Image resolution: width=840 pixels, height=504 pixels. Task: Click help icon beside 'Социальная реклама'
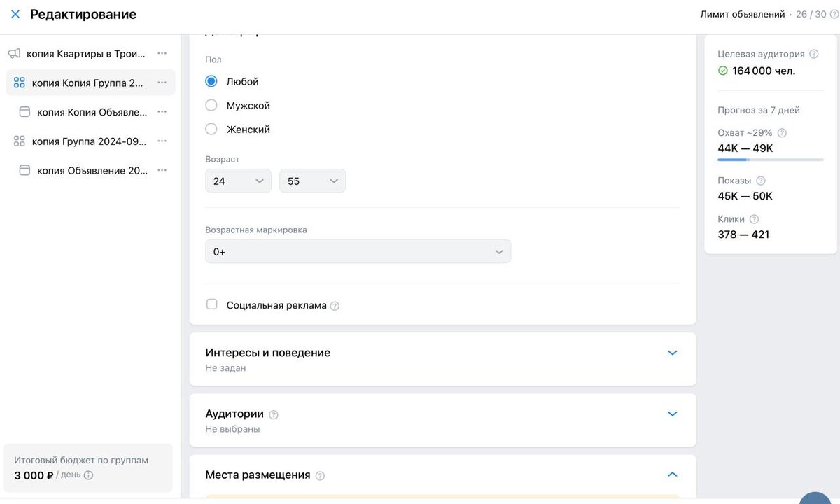click(335, 306)
